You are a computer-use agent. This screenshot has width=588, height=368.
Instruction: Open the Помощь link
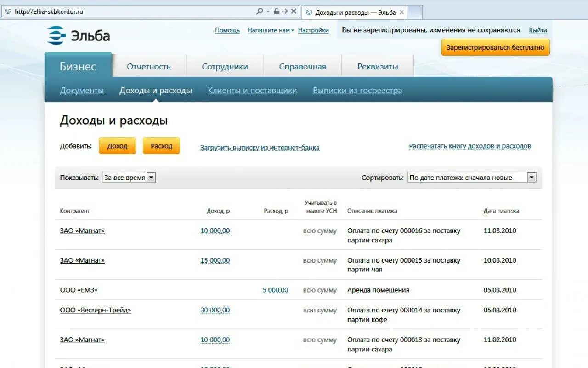227,30
